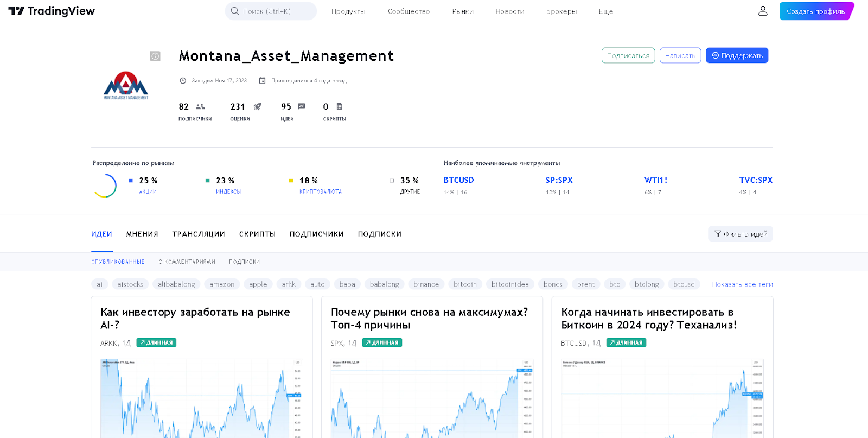Select the ai tag
Image resolution: width=868 pixels, height=438 pixels.
pos(99,284)
